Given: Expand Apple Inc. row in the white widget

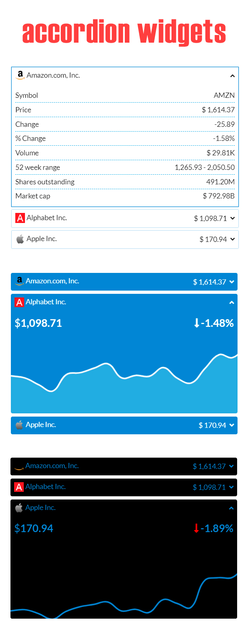Looking at the screenshot, I should (x=232, y=239).
